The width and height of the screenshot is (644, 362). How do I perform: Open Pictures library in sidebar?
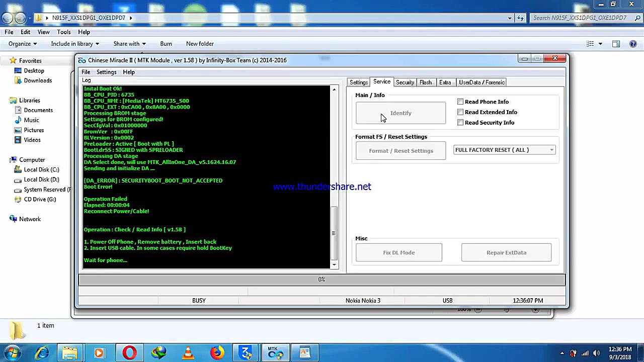point(34,130)
